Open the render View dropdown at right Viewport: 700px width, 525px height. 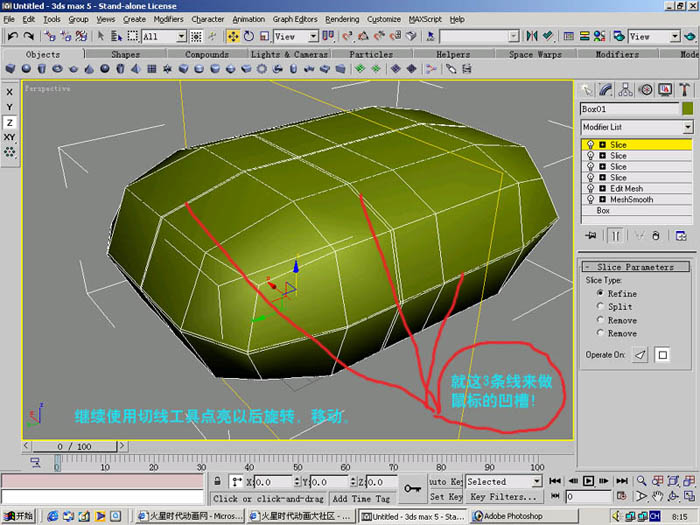click(675, 36)
